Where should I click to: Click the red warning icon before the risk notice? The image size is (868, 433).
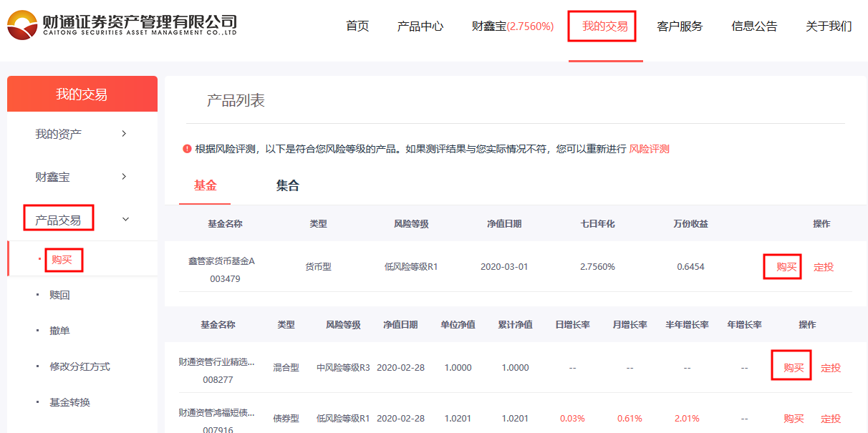187,149
